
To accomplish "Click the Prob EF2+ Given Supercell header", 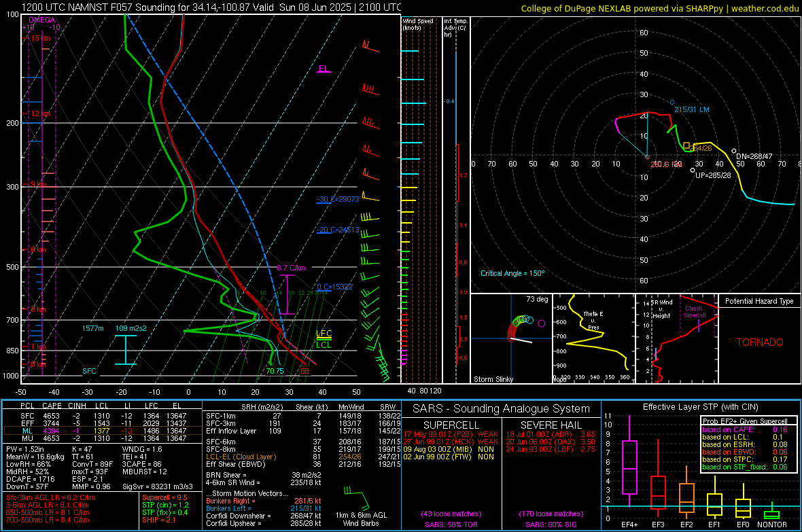I will [x=745, y=421].
